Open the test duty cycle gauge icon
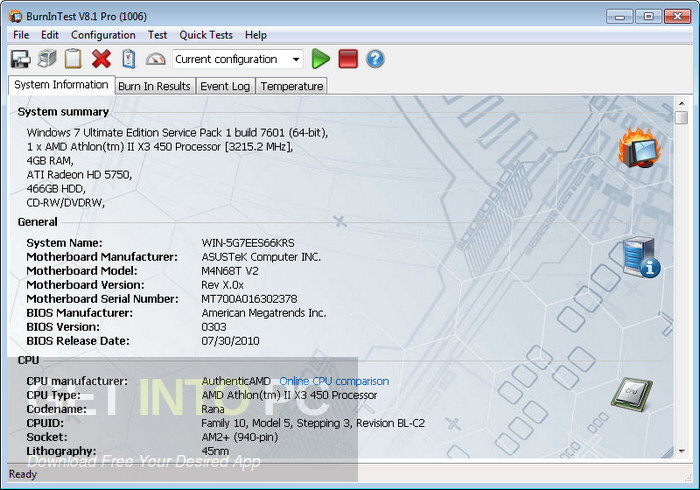The image size is (700, 490). tap(155, 59)
